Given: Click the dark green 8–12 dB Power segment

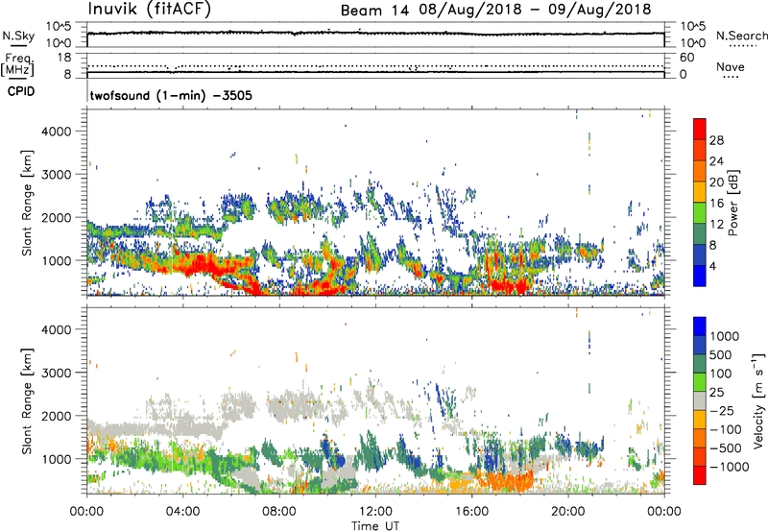Looking at the screenshot, I should [700, 233].
